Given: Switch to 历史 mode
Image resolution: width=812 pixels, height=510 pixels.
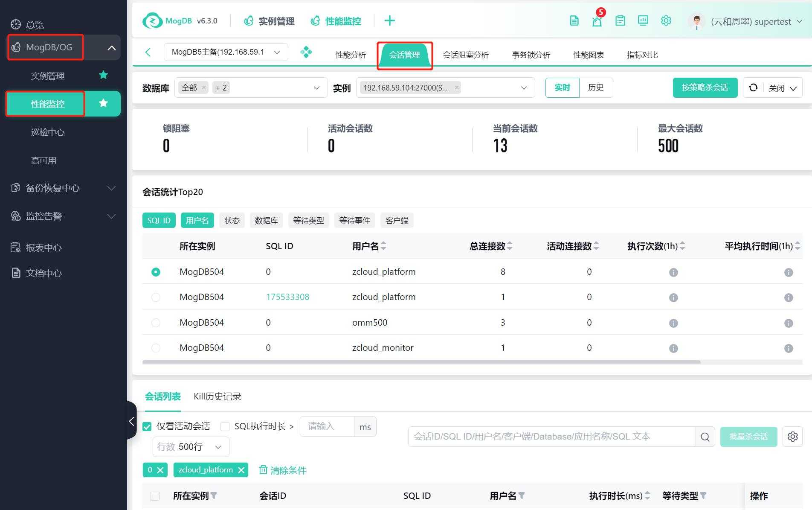Looking at the screenshot, I should 596,87.
